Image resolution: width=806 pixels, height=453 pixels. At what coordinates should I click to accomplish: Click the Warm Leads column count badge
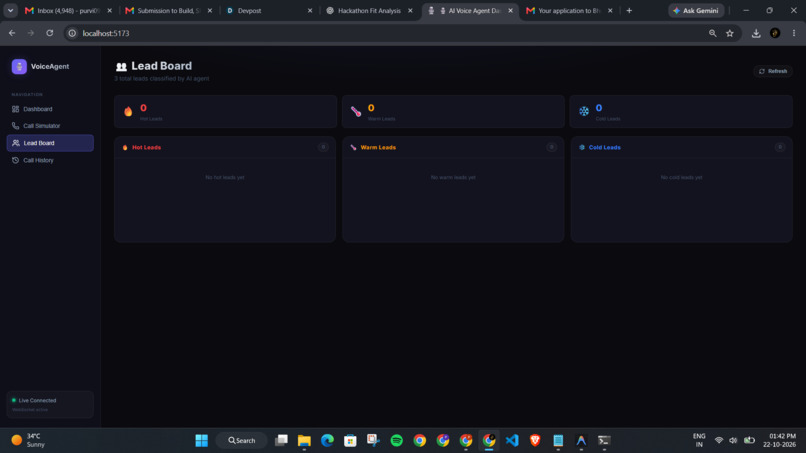[551, 148]
